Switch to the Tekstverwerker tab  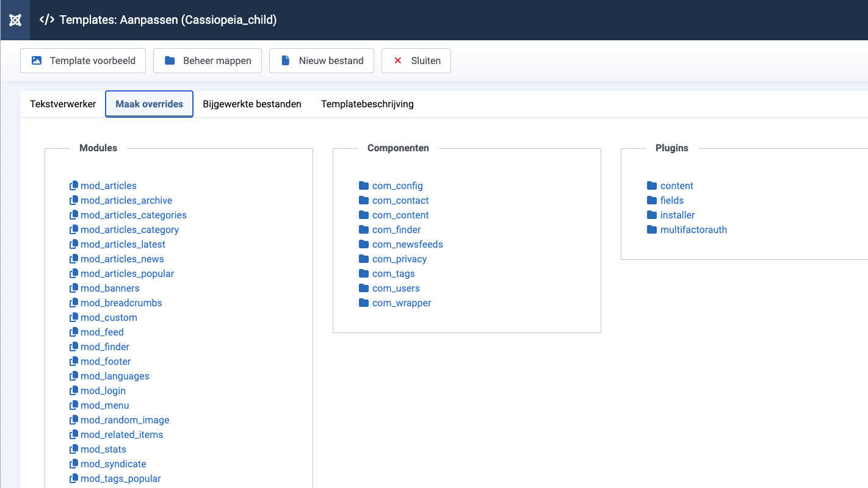[63, 104]
